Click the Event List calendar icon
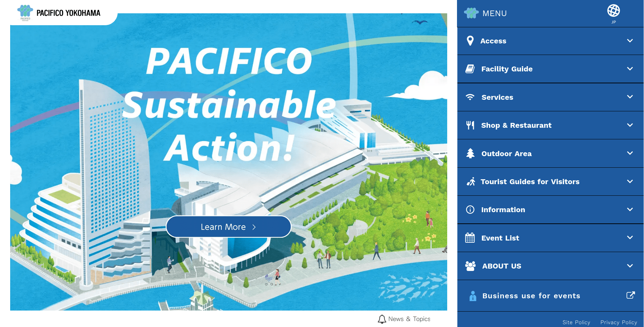 pyautogui.click(x=470, y=238)
